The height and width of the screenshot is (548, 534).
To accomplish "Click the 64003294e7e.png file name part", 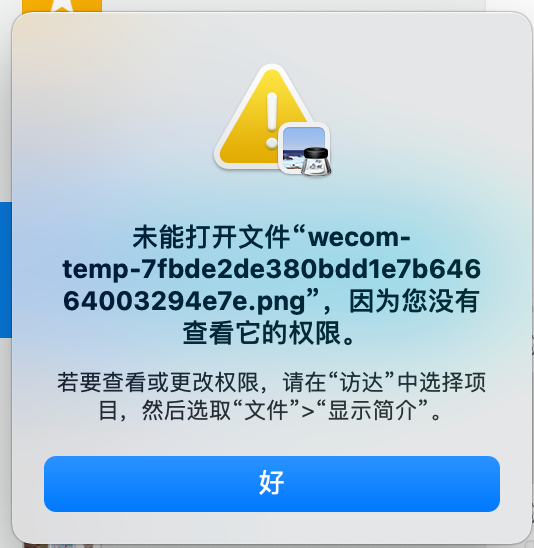I will coord(184,301).
